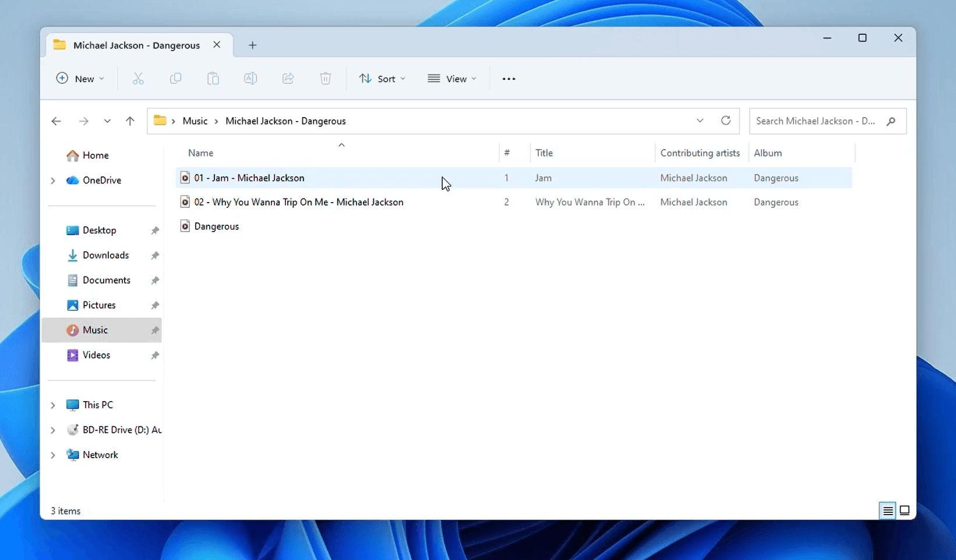Go up one folder level arrow
Viewport: 956px width, 560px height.
[130, 121]
